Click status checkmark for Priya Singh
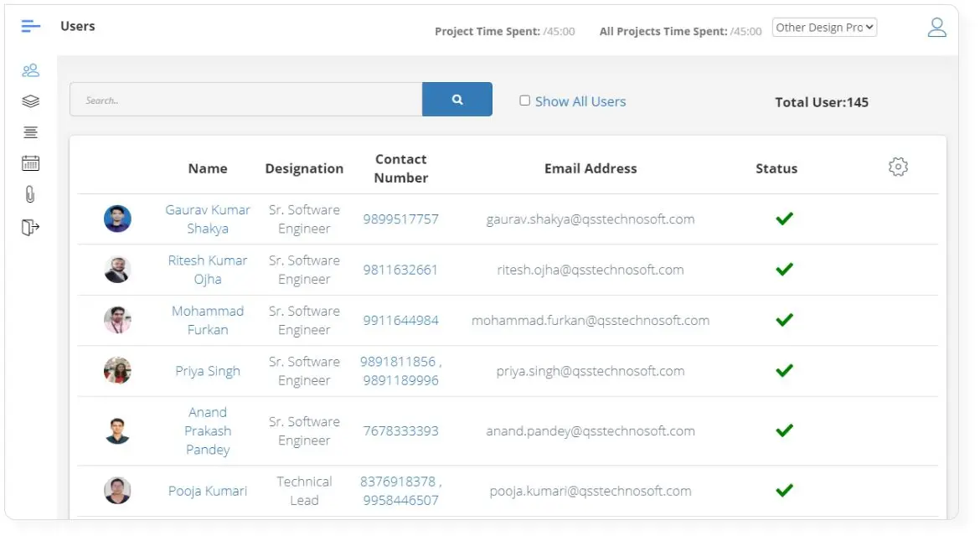 pos(784,370)
